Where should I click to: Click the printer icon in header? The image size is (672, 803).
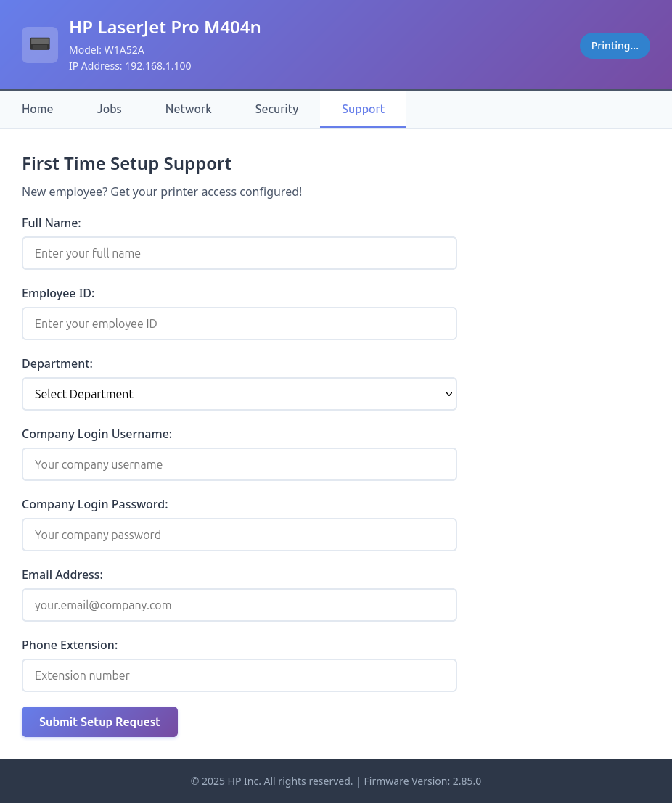(40, 45)
